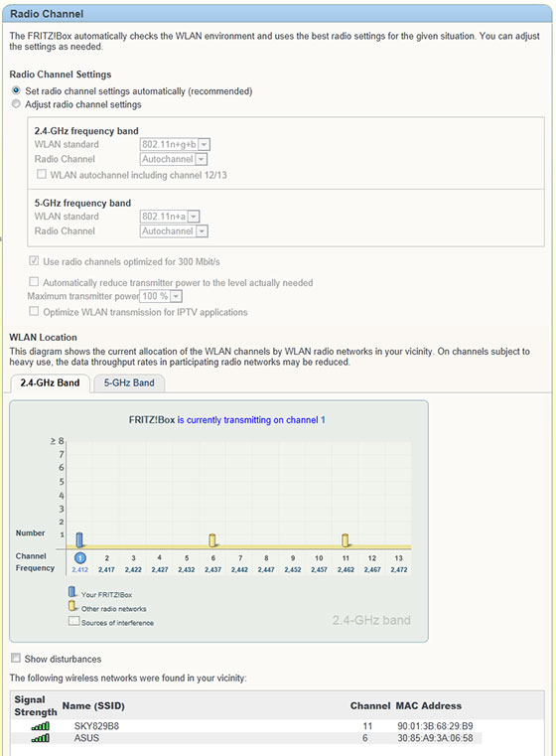Click the '2.4-GHz frequency band' heading
Screen dimensions: 556x756
tap(86, 131)
